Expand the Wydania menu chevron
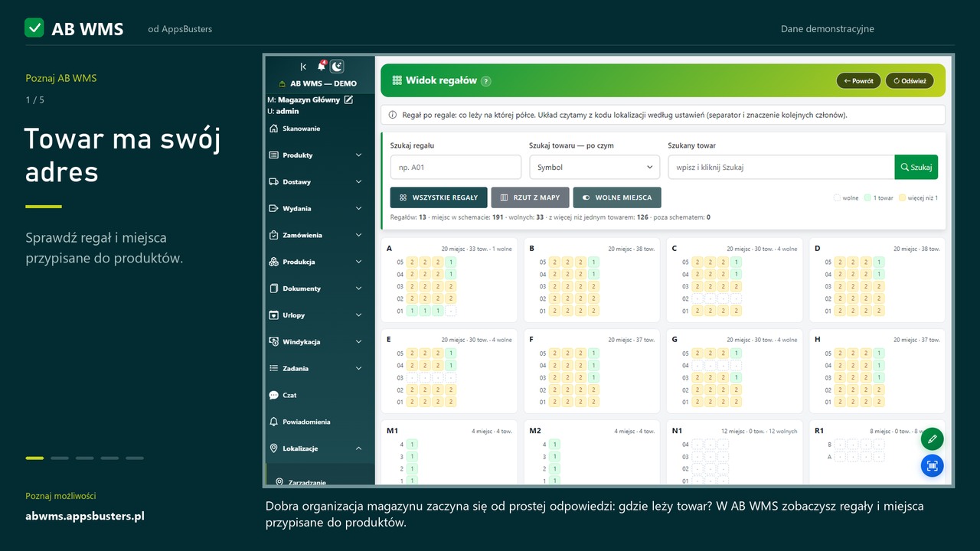The image size is (980, 551). (x=359, y=208)
